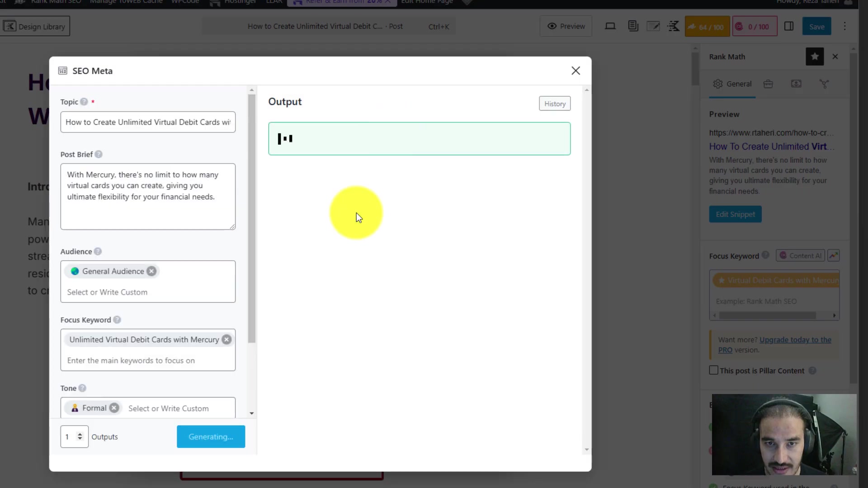Image resolution: width=868 pixels, height=488 pixels.
Task: Click the edit-layout pencil icon in the toolbar
Action: click(653, 26)
